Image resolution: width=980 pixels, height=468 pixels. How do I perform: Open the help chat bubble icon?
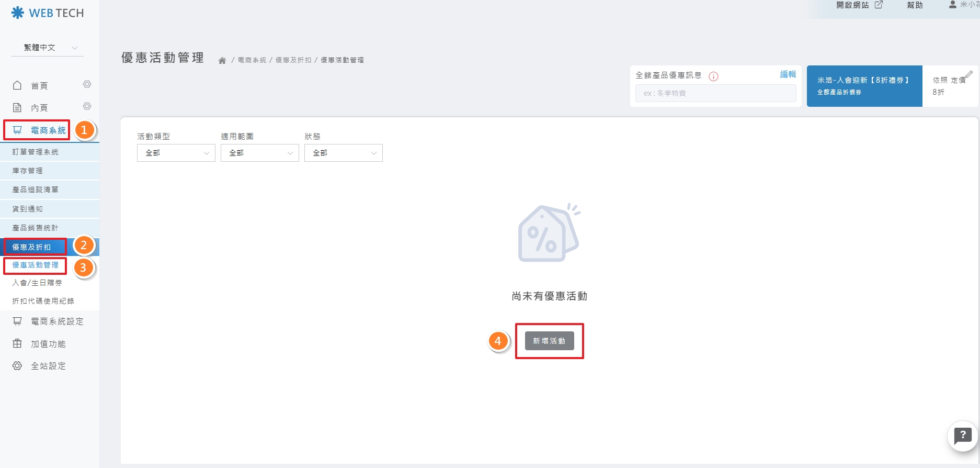962,436
